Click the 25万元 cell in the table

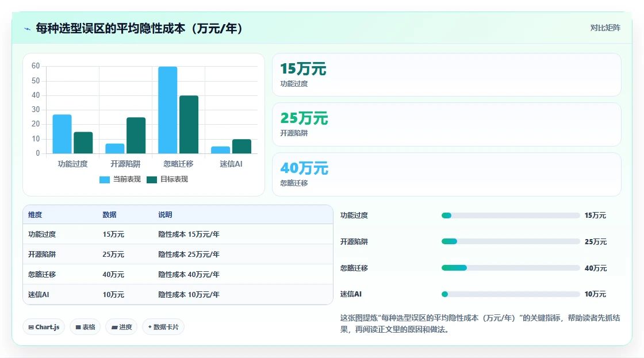[113, 255]
